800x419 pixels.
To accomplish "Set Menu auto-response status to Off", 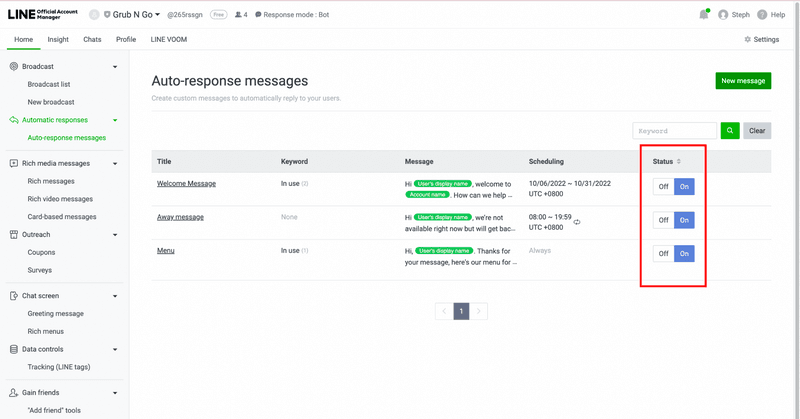I will [x=663, y=254].
